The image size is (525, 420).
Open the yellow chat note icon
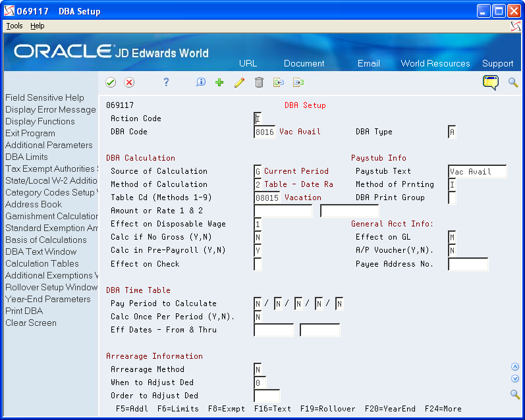pyautogui.click(x=491, y=82)
